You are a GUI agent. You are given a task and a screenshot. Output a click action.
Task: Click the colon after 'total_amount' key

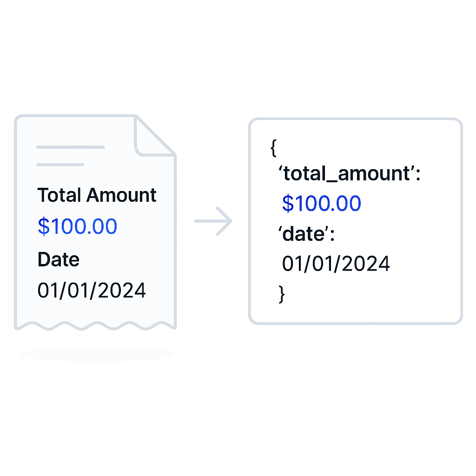tap(418, 175)
